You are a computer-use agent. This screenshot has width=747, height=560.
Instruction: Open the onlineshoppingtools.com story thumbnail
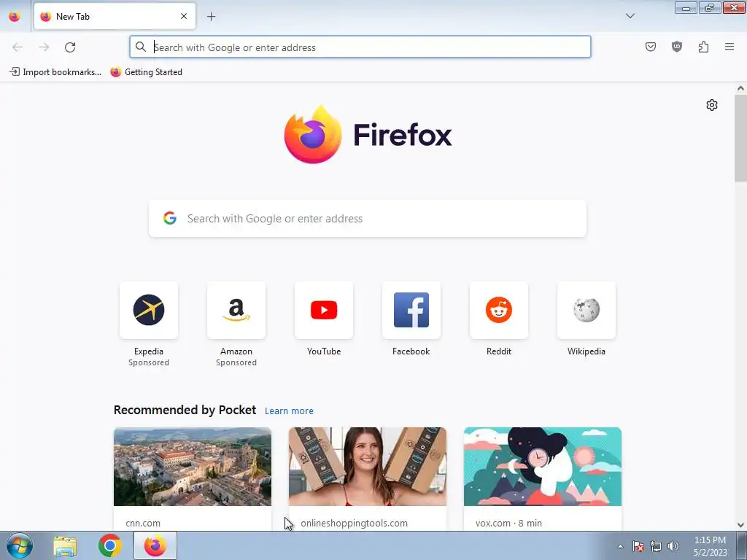click(x=368, y=467)
